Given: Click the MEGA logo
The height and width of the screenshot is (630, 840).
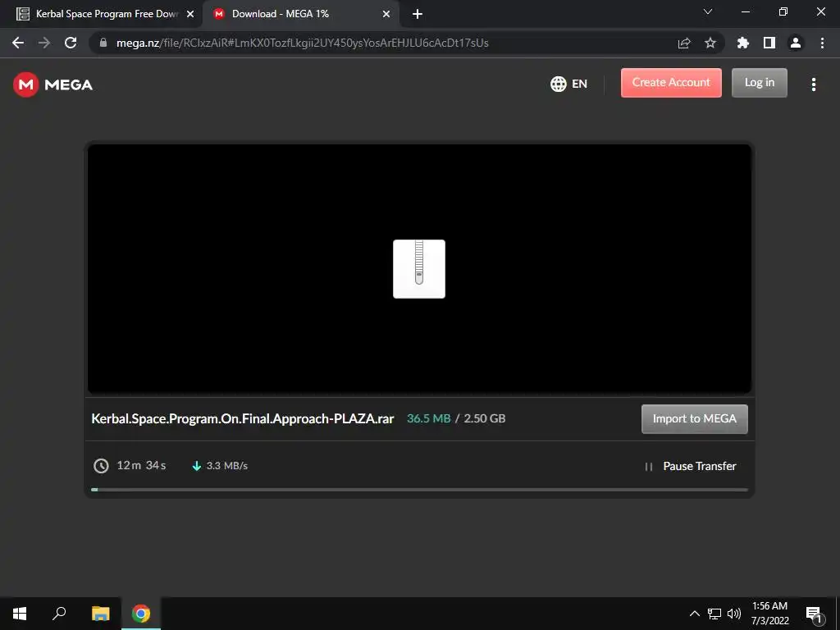Looking at the screenshot, I should [52, 84].
